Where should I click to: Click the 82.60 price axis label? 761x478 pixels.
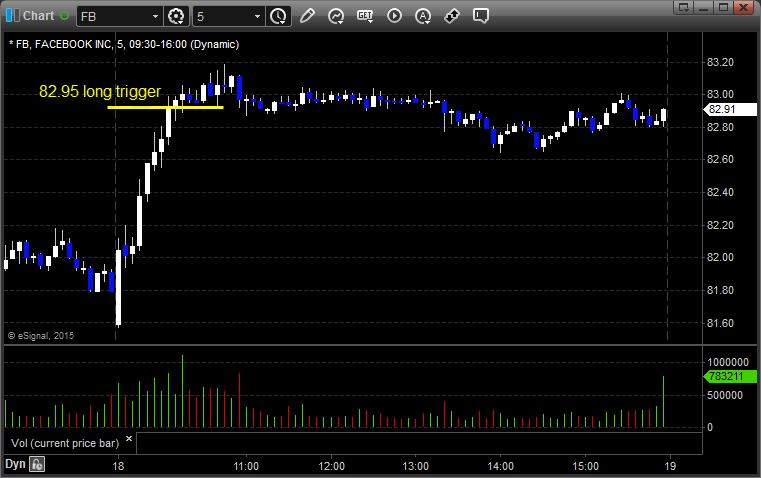click(720, 159)
